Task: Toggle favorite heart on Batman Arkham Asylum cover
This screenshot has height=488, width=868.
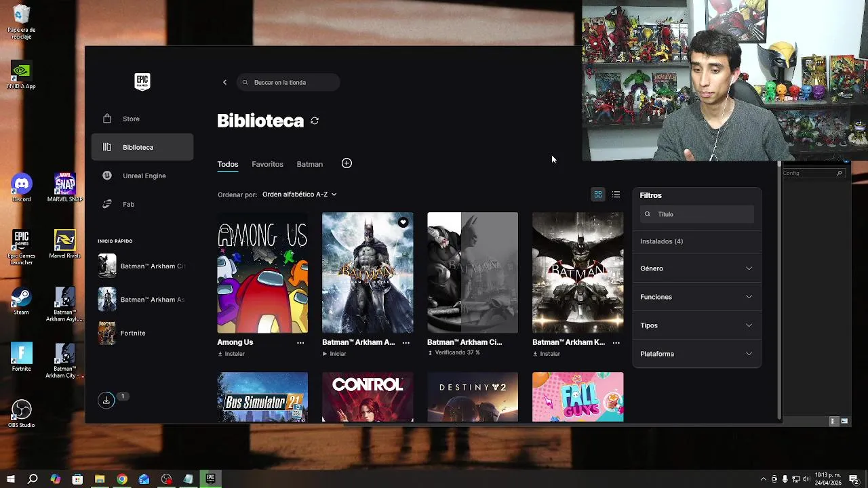Action: [403, 222]
